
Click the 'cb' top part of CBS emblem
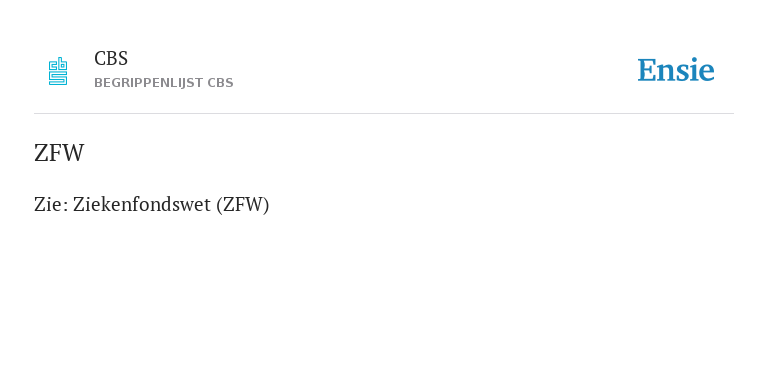58,65
